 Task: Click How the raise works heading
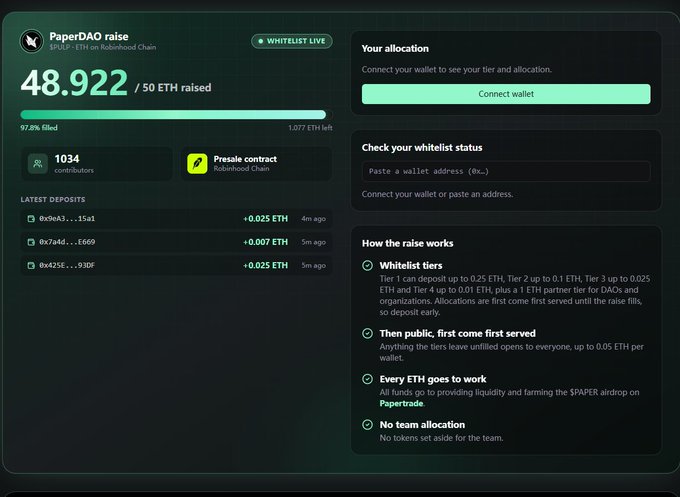(408, 243)
